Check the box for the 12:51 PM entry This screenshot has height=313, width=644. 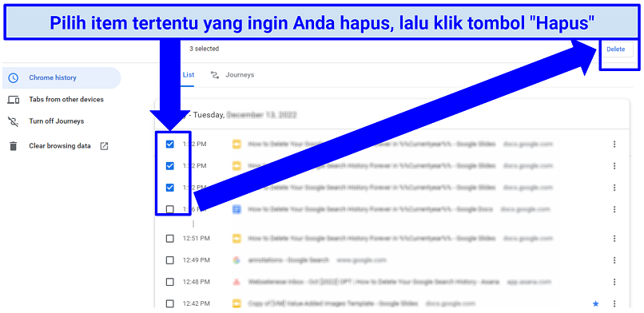pos(169,238)
